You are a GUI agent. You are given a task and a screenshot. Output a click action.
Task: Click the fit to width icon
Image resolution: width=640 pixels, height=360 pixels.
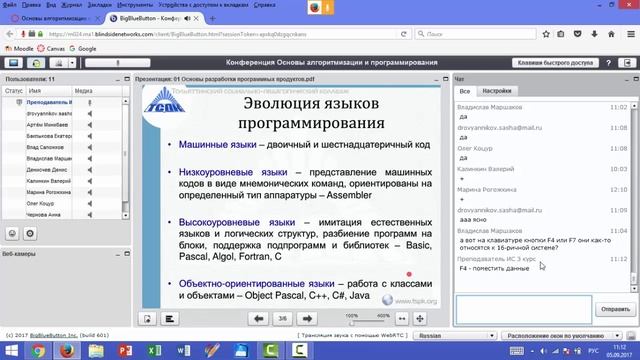point(402,319)
